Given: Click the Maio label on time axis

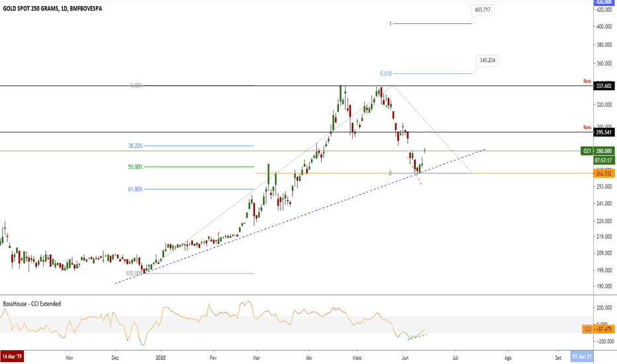Looking at the screenshot, I should coord(357,357).
